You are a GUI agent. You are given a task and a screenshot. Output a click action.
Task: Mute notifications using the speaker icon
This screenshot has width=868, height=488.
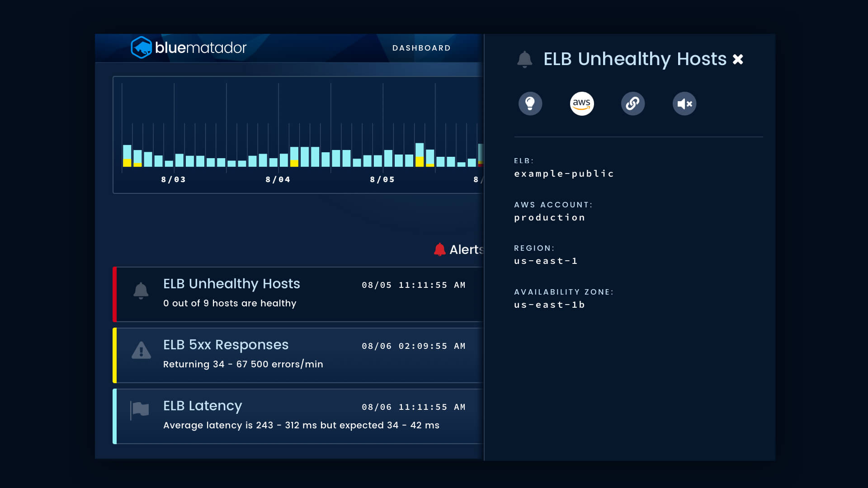point(684,103)
